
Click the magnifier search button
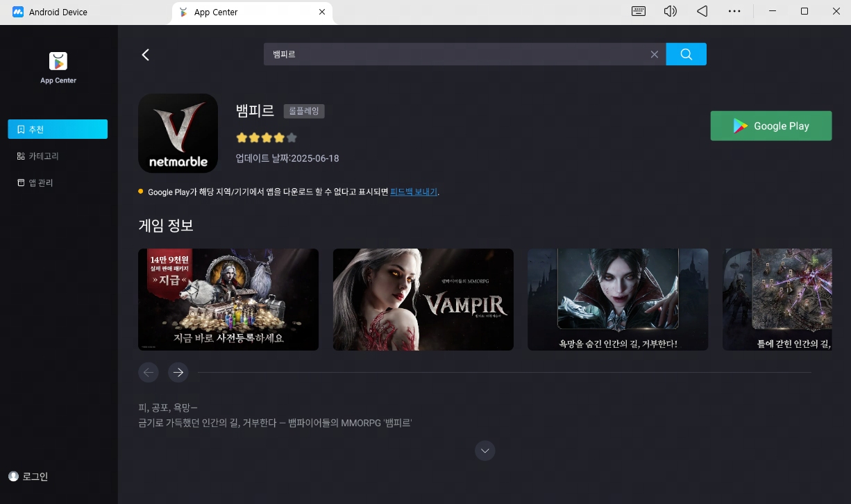tap(686, 54)
